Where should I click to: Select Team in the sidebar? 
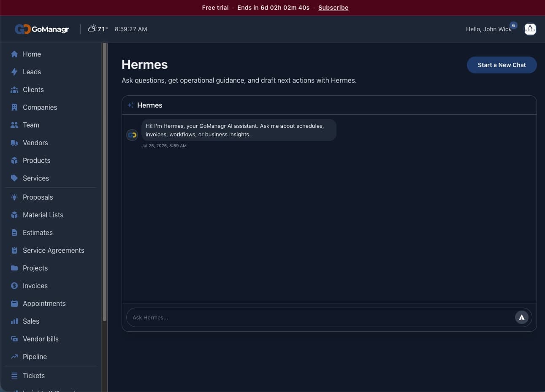coord(51,125)
